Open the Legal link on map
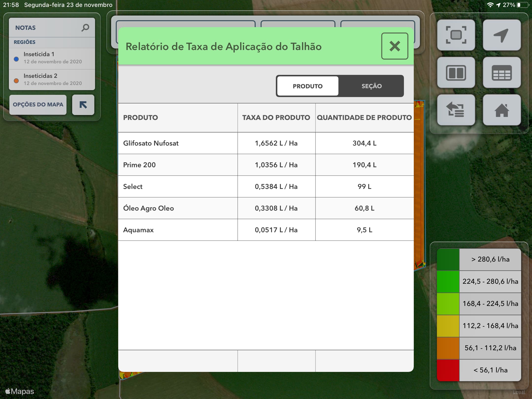 pos(519,392)
